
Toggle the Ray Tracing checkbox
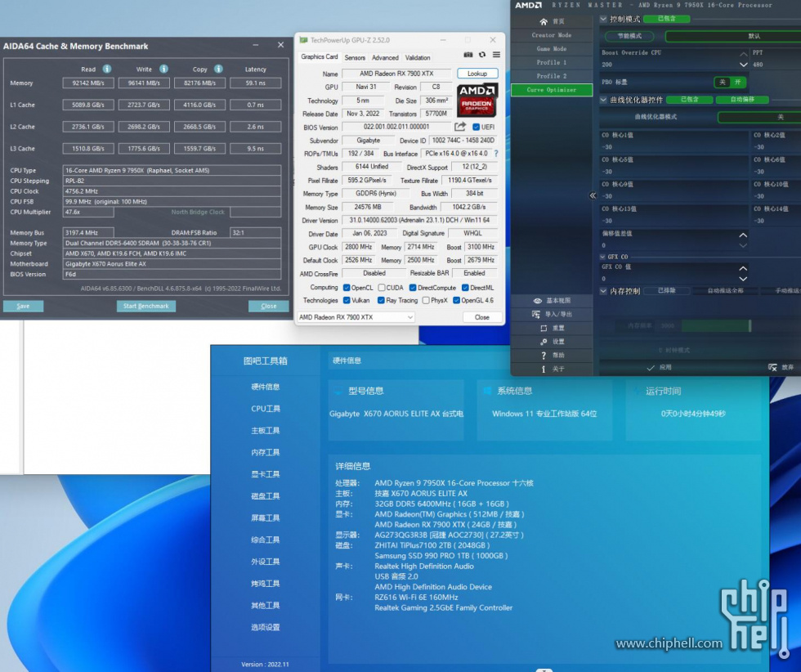point(381,301)
